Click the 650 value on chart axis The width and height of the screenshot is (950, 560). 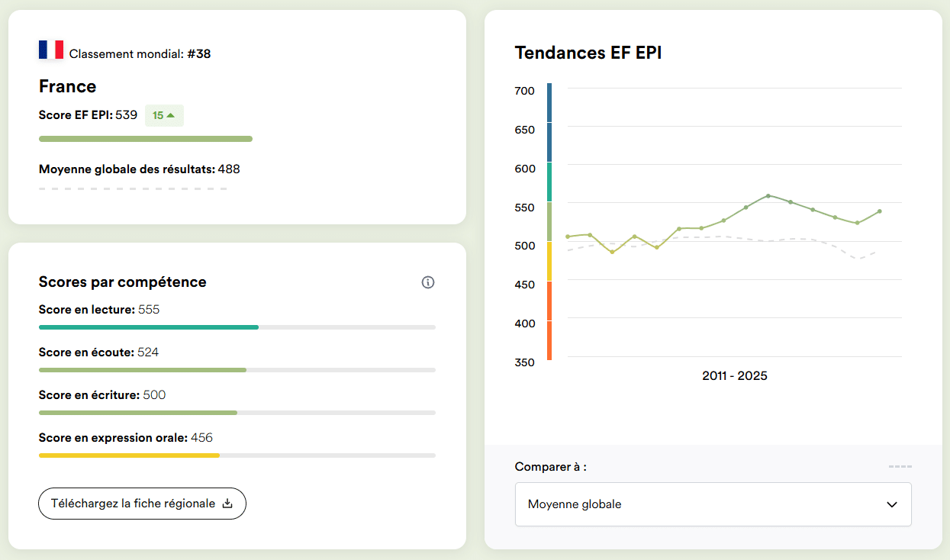pos(525,130)
